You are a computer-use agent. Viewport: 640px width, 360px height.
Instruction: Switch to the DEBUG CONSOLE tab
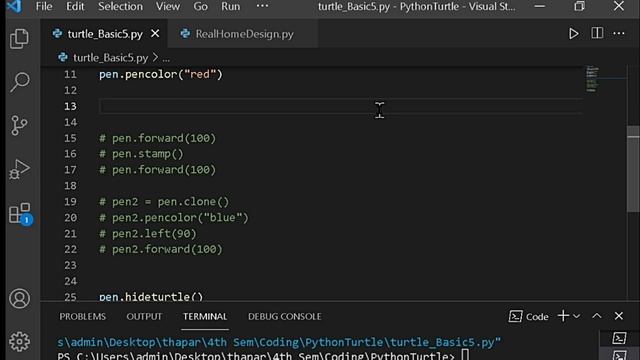[x=284, y=316]
